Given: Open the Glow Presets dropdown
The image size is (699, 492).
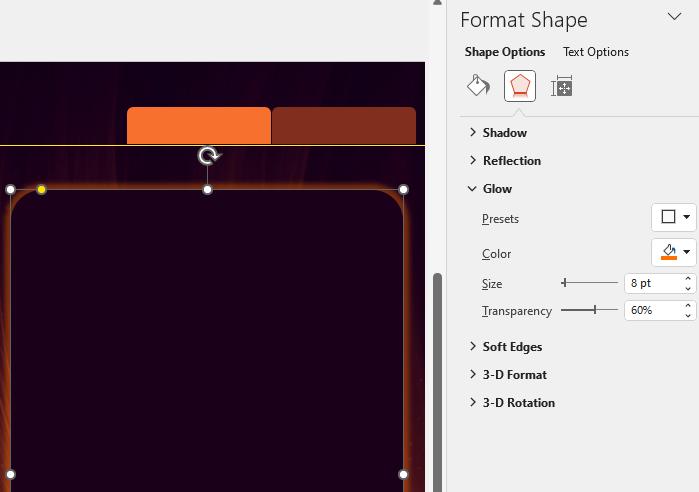Looking at the screenshot, I should coord(674,217).
